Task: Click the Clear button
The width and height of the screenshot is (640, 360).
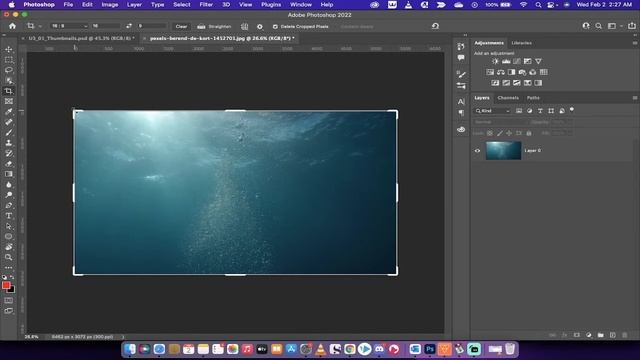Action: coord(181,27)
